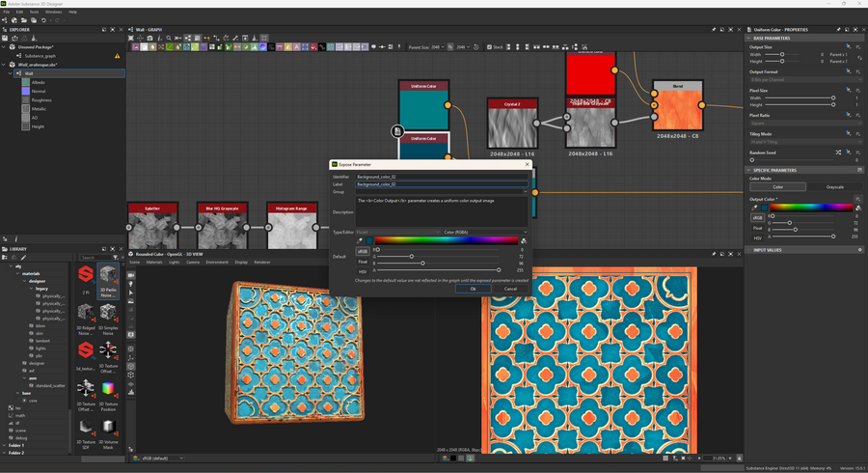Click the eyedropper in Properties Output Color

pyautogui.click(x=755, y=208)
